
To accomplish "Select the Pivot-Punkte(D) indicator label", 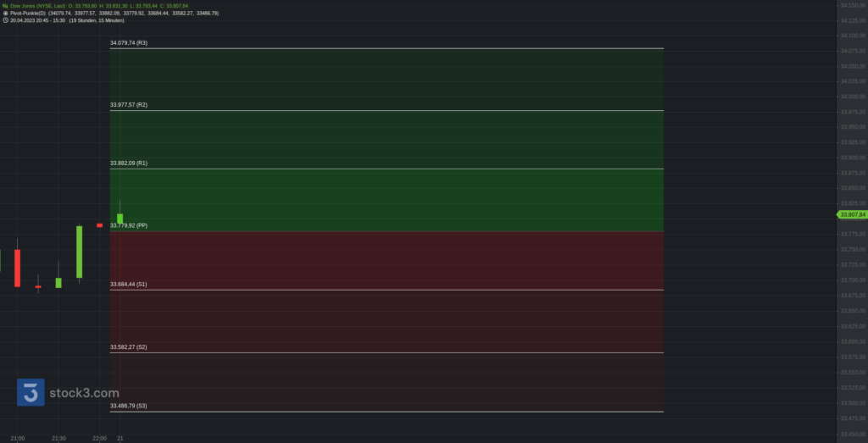I will click(28, 13).
